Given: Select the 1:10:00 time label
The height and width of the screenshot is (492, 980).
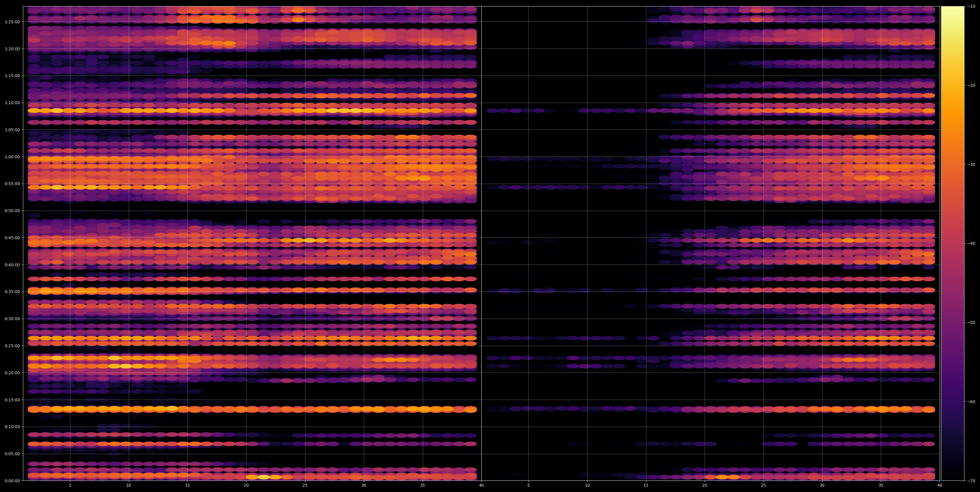Looking at the screenshot, I should click(13, 103).
